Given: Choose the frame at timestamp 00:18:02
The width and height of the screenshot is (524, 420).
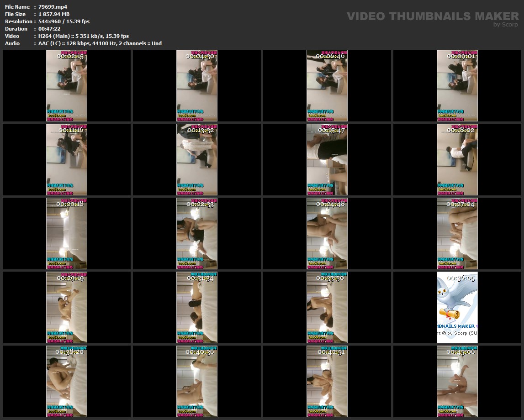Looking at the screenshot, I should click(x=457, y=159).
